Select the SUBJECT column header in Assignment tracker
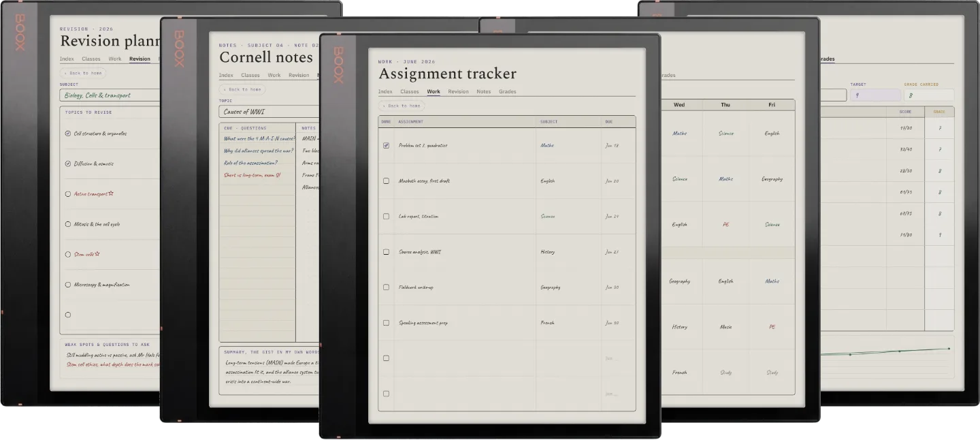Image resolution: width=980 pixels, height=440 pixels. click(549, 122)
